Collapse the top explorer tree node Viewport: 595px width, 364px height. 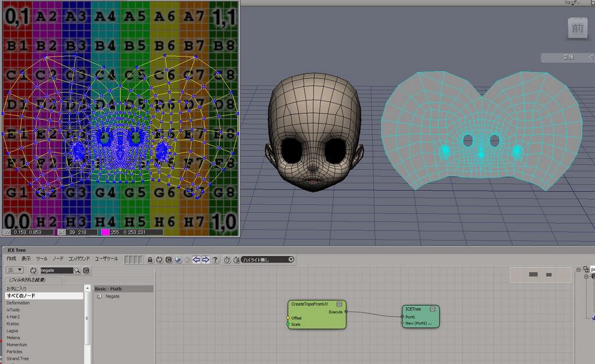point(578,270)
